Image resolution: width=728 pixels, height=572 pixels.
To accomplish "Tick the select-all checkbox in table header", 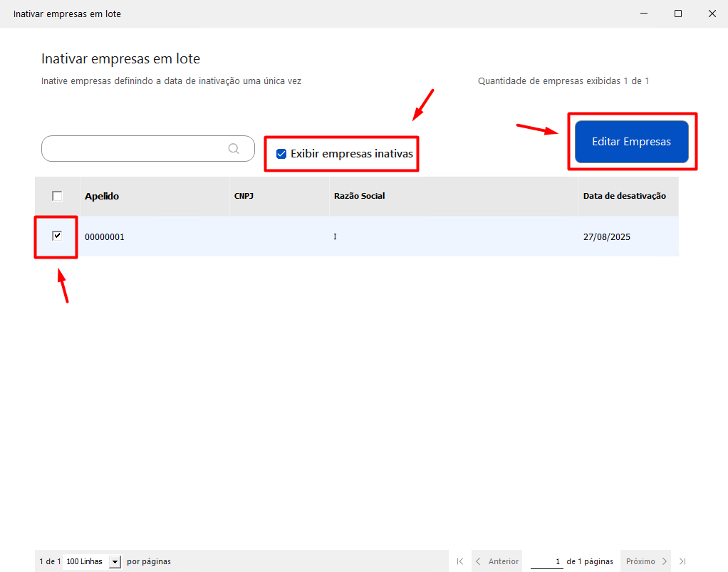I will pyautogui.click(x=57, y=196).
